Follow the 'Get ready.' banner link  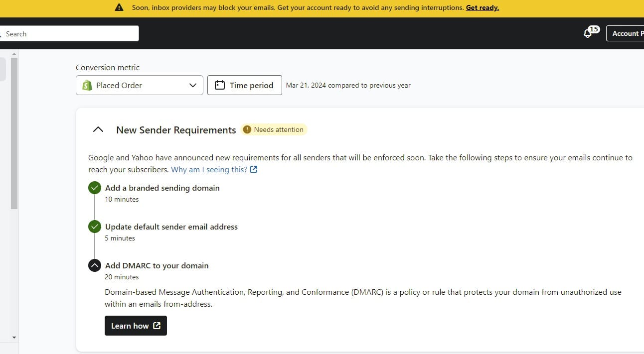482,7
